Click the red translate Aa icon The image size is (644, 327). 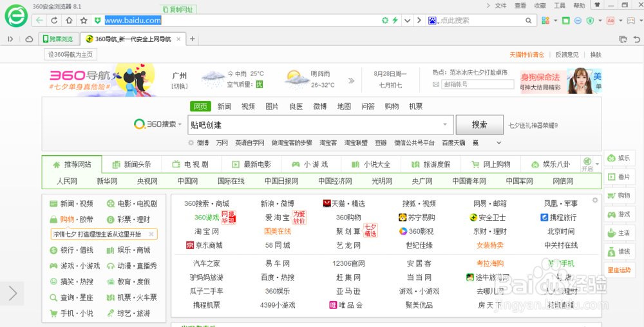[611, 20]
